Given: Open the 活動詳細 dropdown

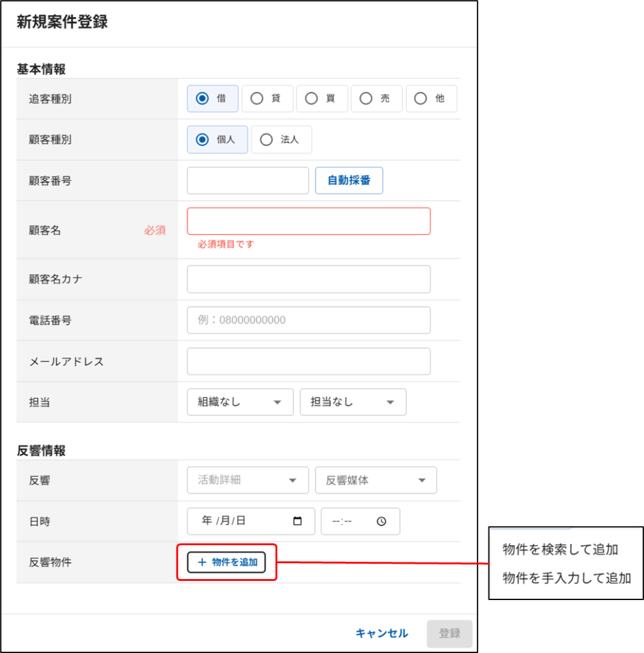Looking at the screenshot, I should [x=247, y=480].
